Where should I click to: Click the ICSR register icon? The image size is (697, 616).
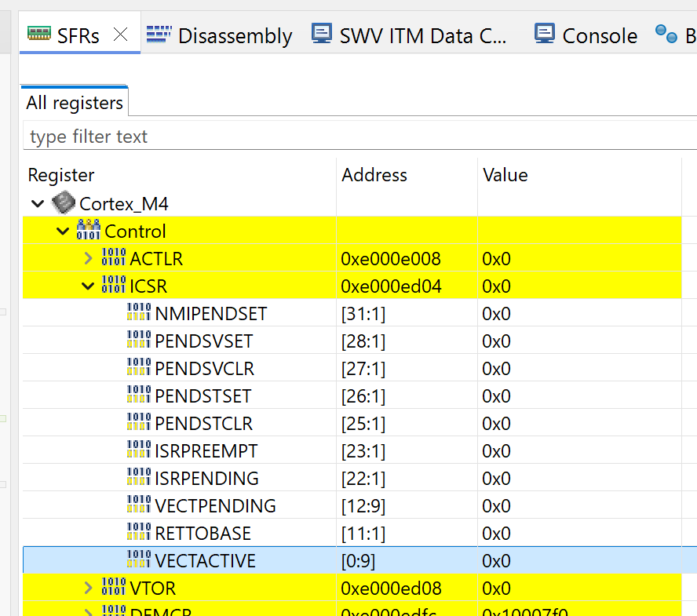pos(114,285)
